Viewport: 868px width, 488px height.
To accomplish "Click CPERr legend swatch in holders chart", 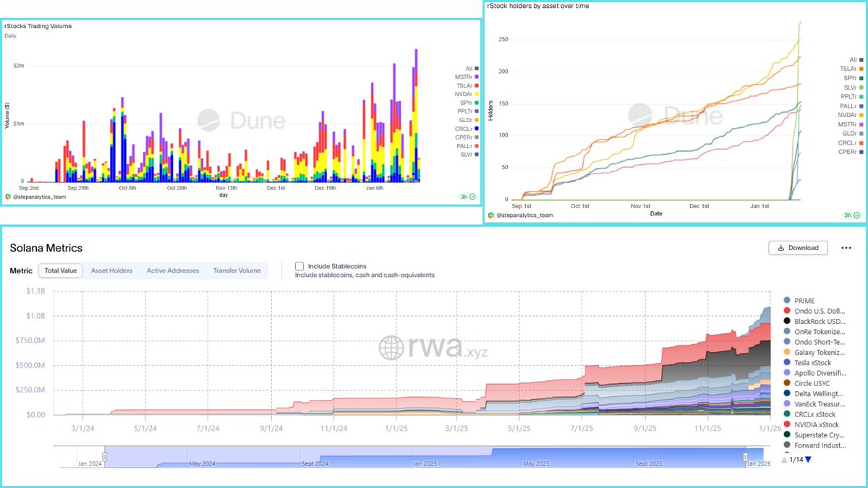I will 862,152.
